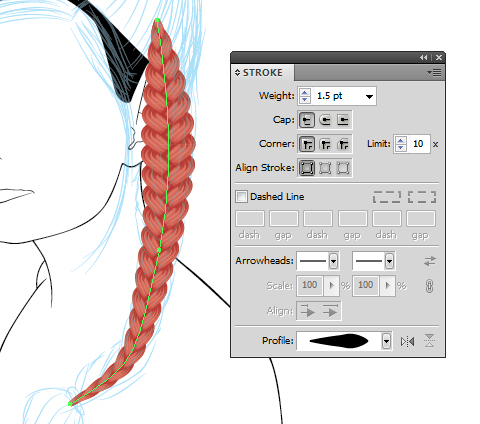Open the second arrowhead Scale slider arrow

click(x=387, y=286)
